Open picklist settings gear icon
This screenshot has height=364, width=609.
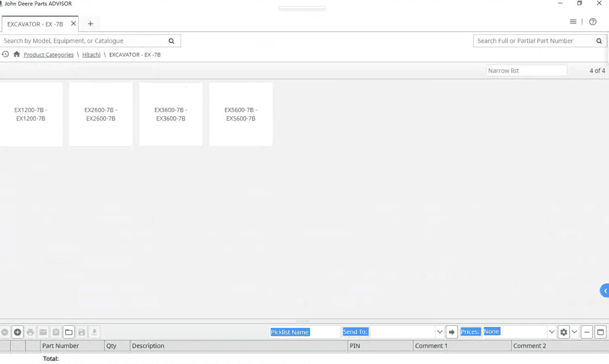click(x=564, y=332)
